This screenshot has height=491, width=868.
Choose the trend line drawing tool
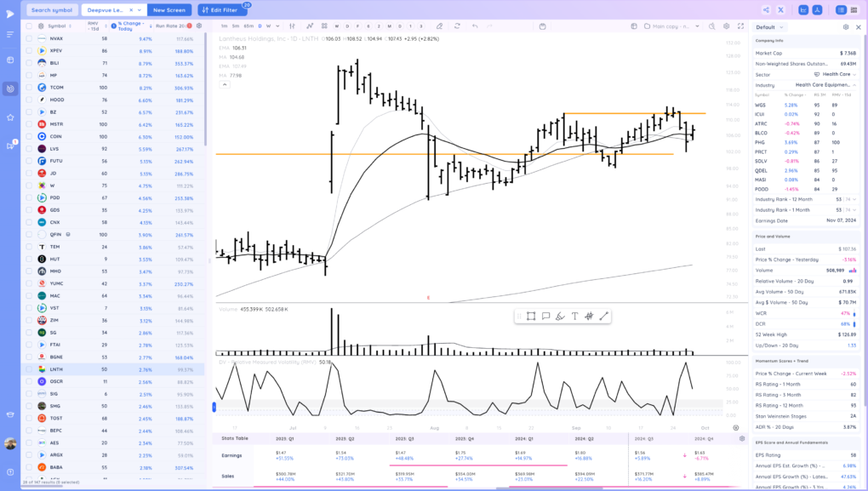point(604,316)
